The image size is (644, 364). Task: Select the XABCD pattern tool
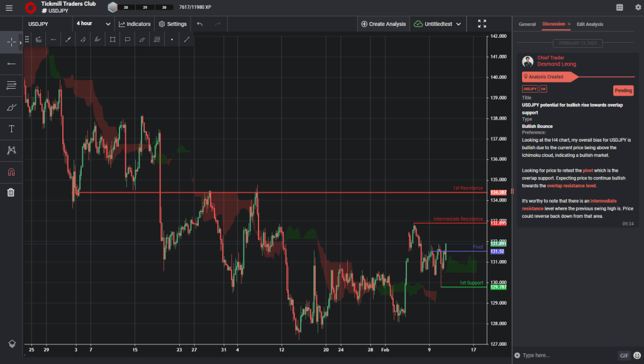click(10, 150)
